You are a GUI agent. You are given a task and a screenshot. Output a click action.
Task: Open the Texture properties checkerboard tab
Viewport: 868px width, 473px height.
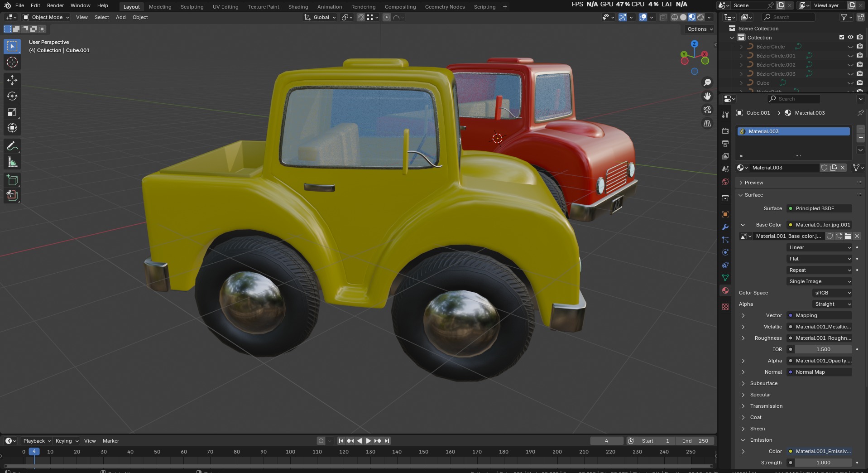coord(725,307)
